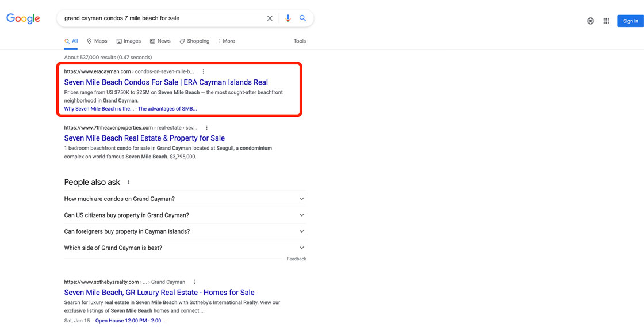Viewport: 644px width, 334px height.
Task: Open three-dot menu beside eracayman.com result
Action: [203, 71]
